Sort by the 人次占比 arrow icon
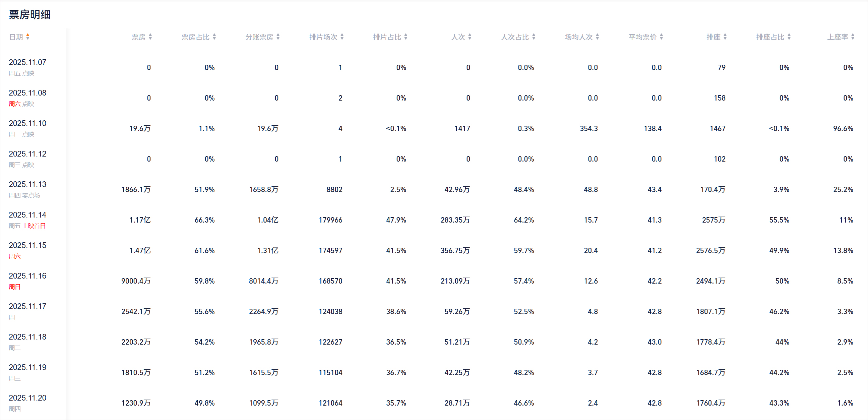 534,37
